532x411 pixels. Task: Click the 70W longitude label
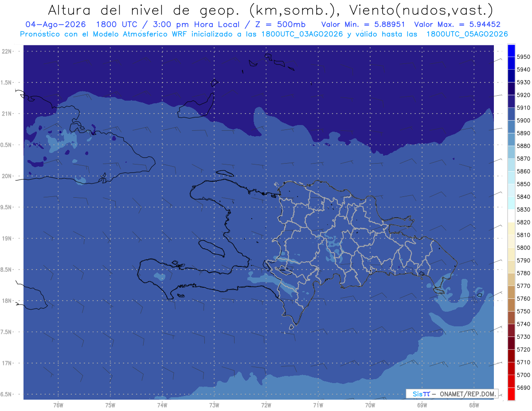click(370, 405)
